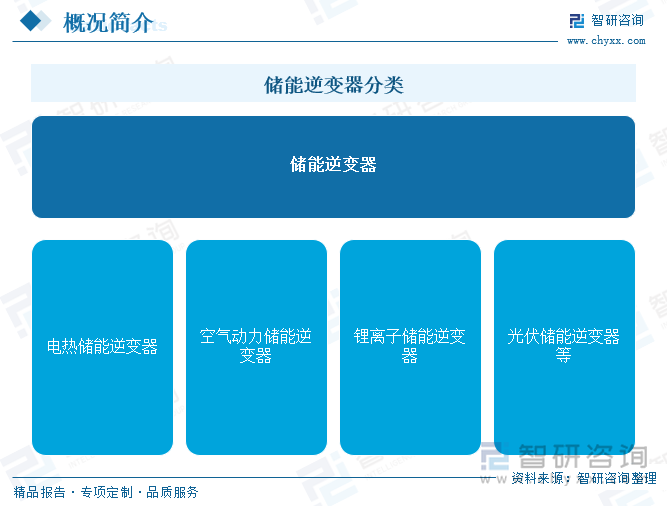
Task: Click the 智研咨询 brand name at top right
Action: pos(617,20)
